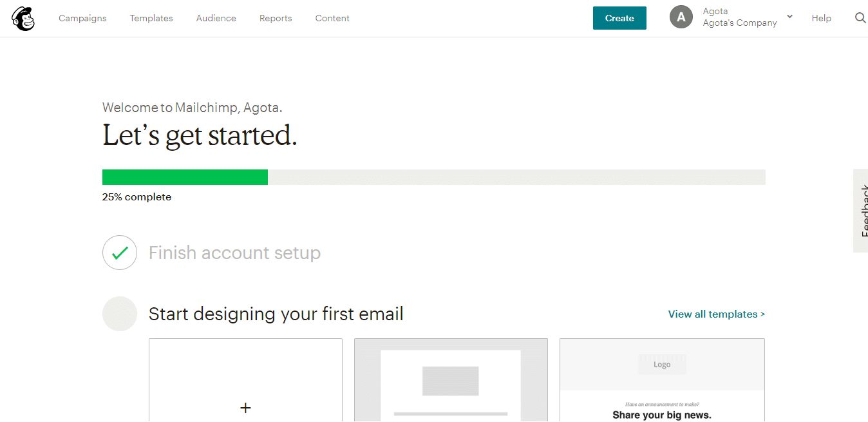Click the Logo placeholder in the announcement template
Screen dimensions: 868x422
(x=662, y=364)
